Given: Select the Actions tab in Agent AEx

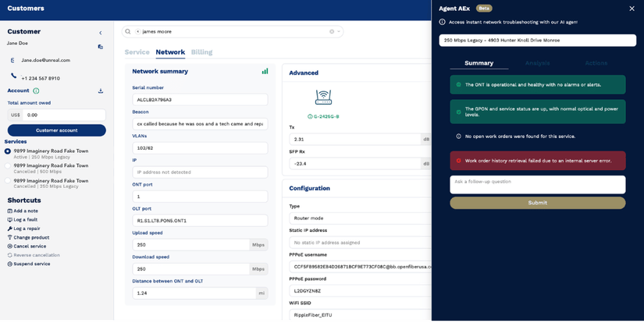Looking at the screenshot, I should click(x=596, y=63).
